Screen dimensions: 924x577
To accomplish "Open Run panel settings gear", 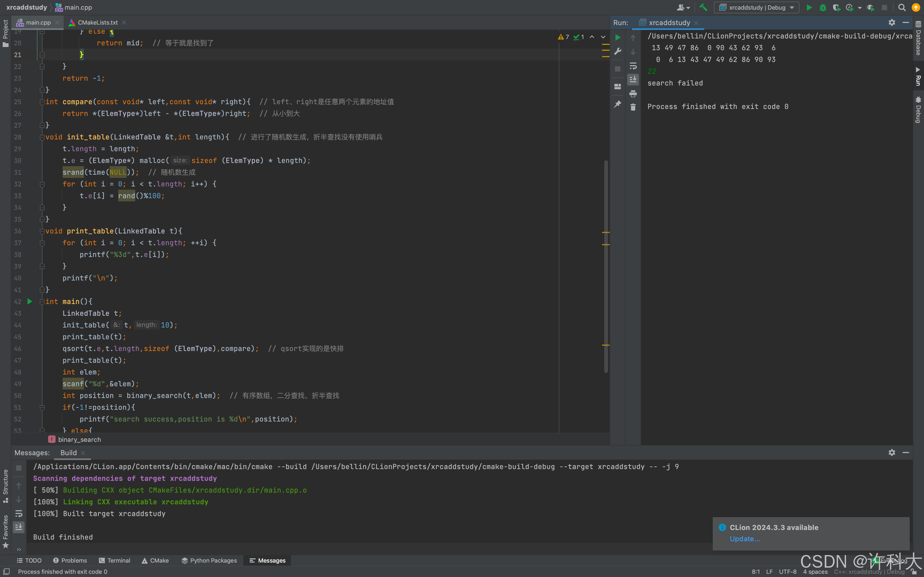I will point(892,22).
